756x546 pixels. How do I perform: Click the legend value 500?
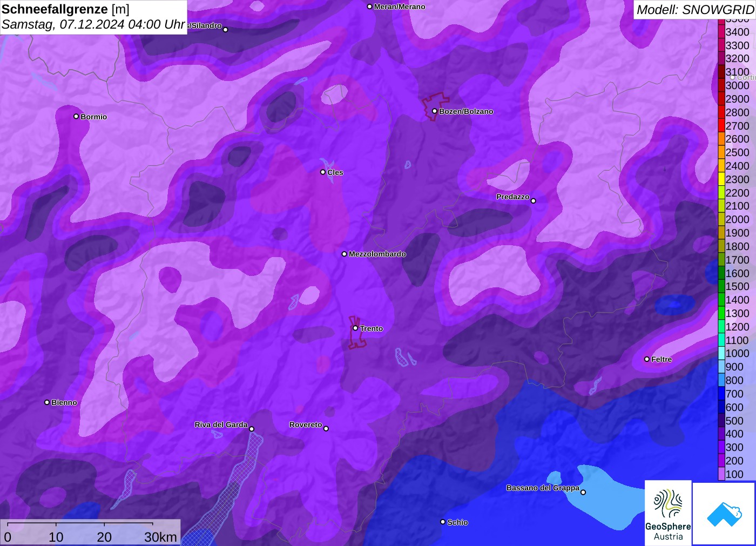pyautogui.click(x=734, y=421)
